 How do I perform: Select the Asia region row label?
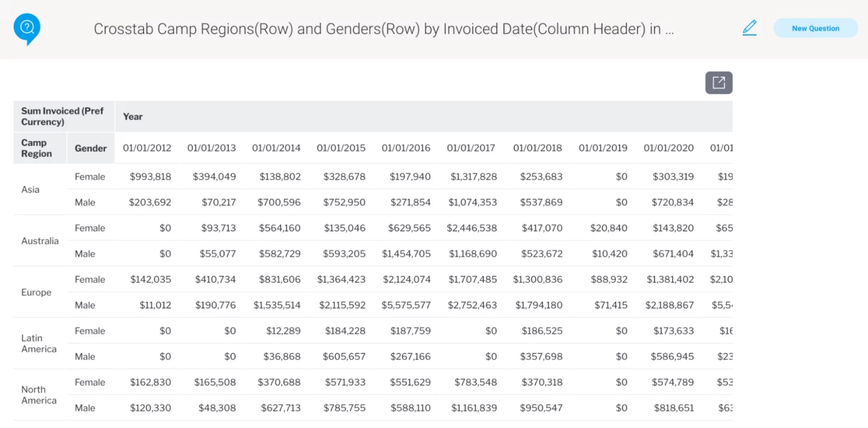(x=30, y=189)
